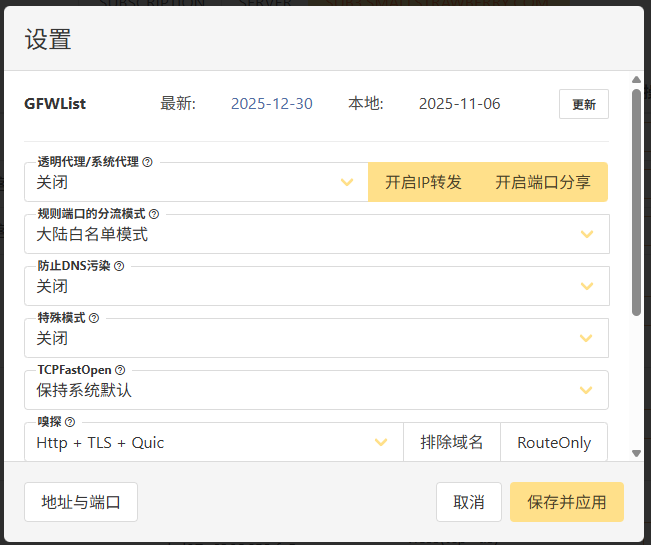
Task: Open the latest GFWList date link 2025-12-30
Action: [272, 104]
